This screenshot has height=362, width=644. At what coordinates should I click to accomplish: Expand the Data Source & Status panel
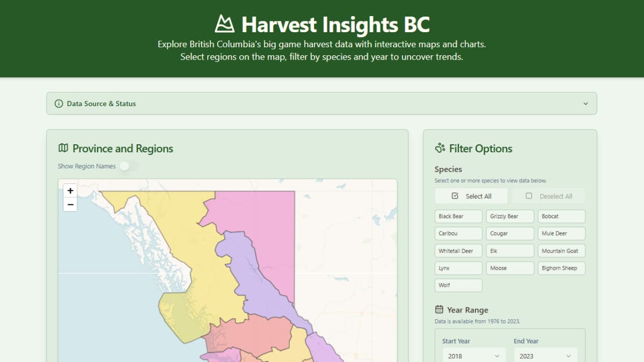[x=586, y=104]
